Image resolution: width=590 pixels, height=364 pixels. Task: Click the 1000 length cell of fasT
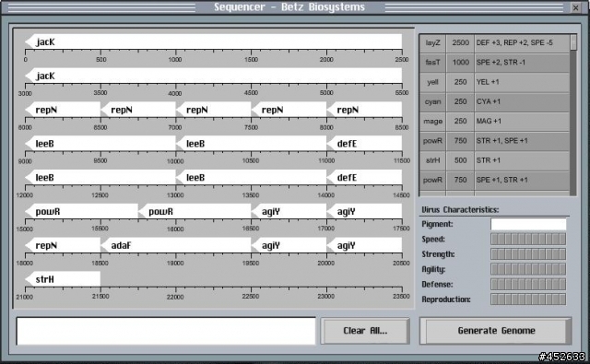460,63
